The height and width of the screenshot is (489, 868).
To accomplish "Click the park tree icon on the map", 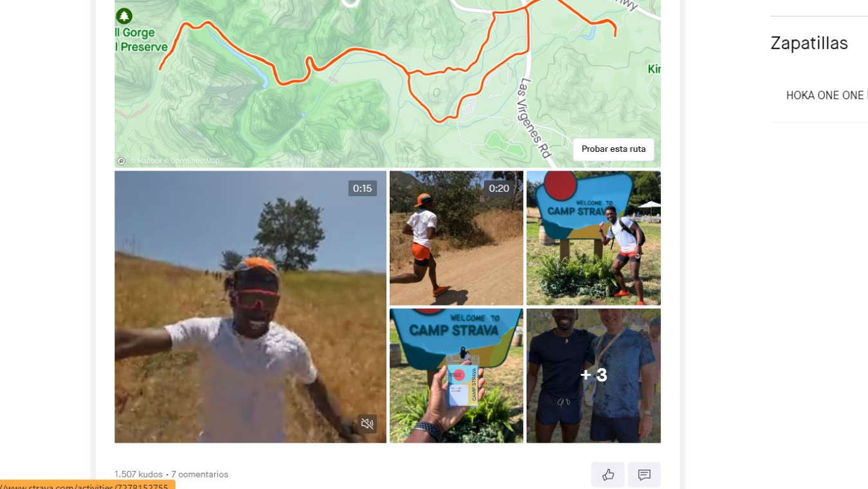I will (124, 16).
